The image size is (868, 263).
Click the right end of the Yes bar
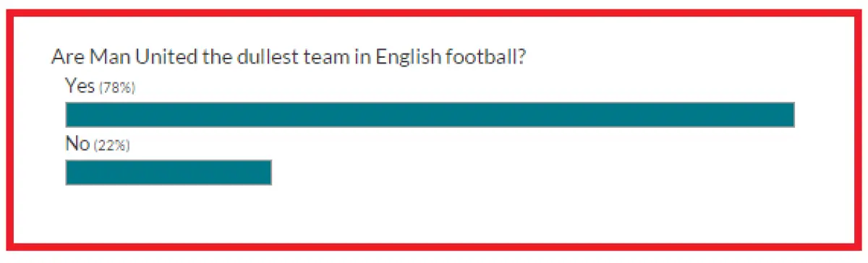click(x=790, y=115)
